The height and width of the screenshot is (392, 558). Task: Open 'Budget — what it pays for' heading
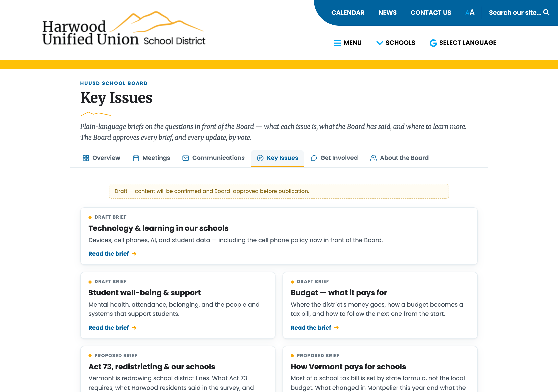tap(339, 293)
